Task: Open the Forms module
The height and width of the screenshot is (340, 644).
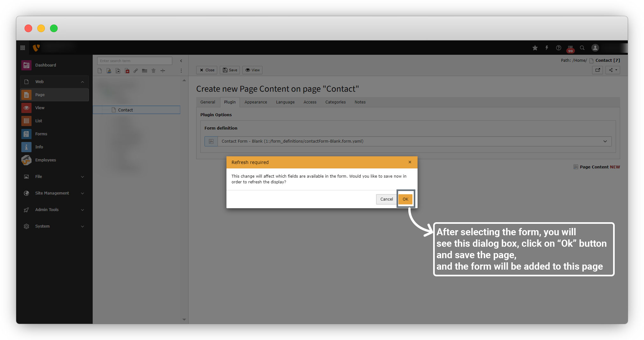Action: pos(41,134)
